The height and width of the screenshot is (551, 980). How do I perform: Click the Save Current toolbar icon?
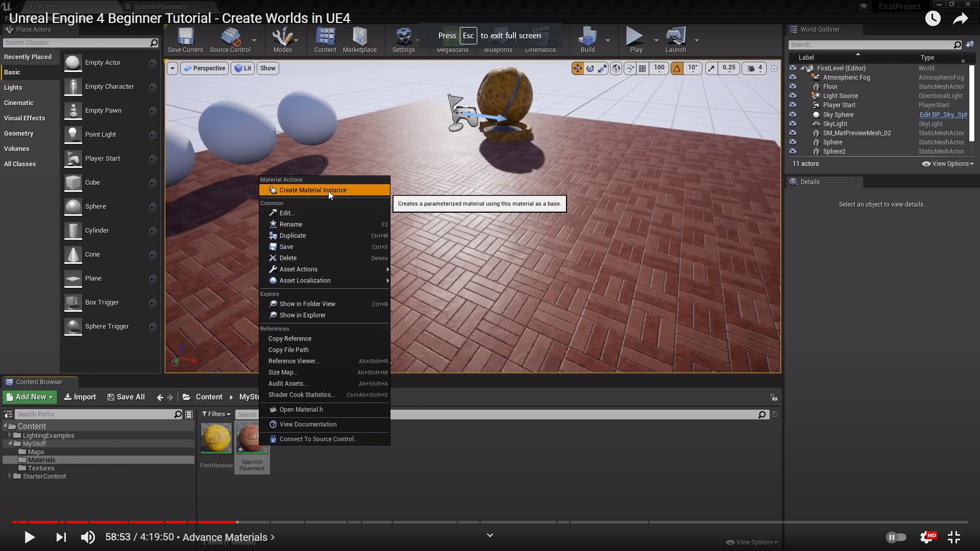(185, 37)
